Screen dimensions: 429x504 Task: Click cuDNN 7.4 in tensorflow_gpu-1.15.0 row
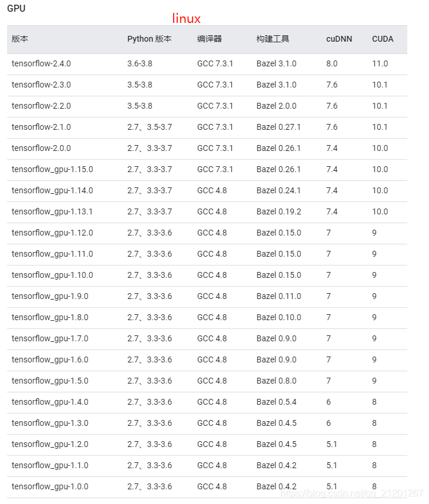[332, 170]
